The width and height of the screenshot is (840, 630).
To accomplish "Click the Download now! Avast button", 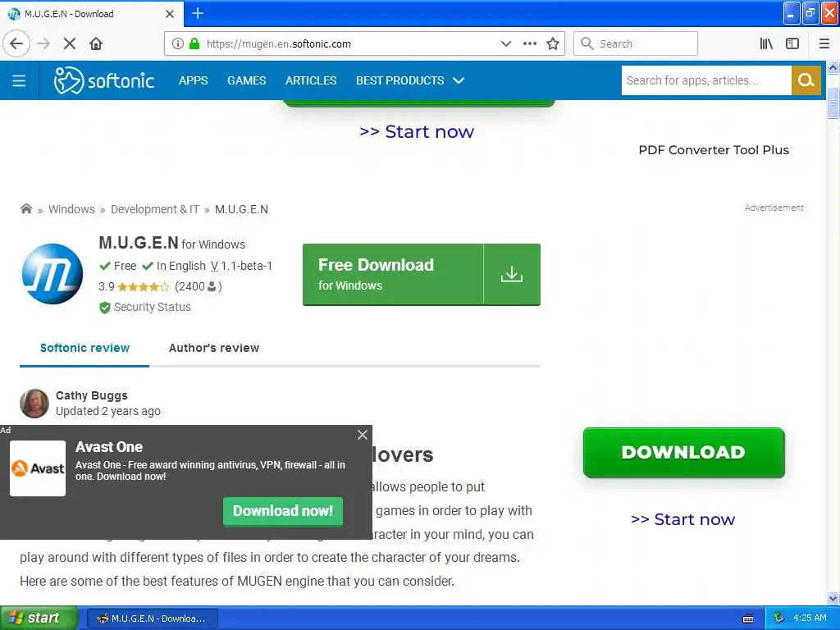I will [x=283, y=511].
